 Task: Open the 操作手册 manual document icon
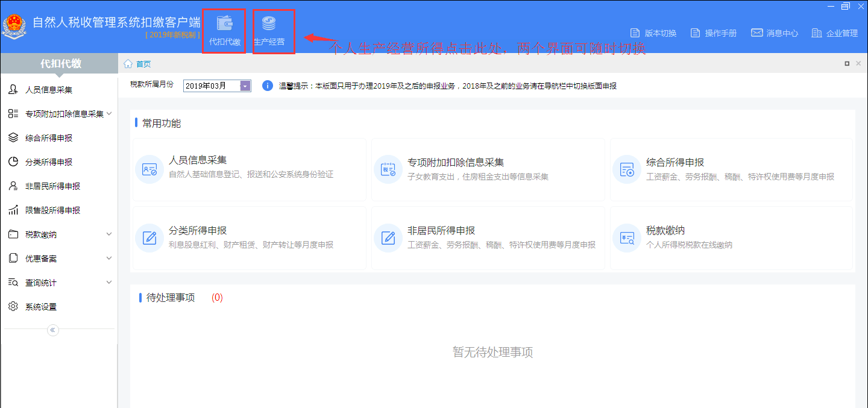point(695,33)
